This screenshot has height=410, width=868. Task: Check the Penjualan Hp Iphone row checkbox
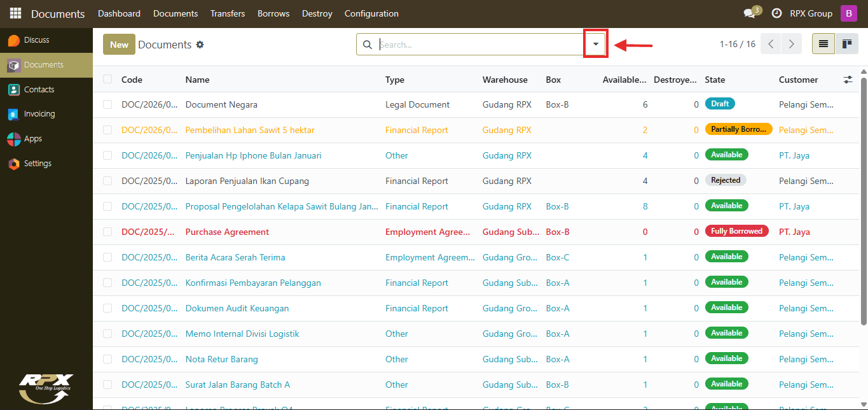(107, 155)
